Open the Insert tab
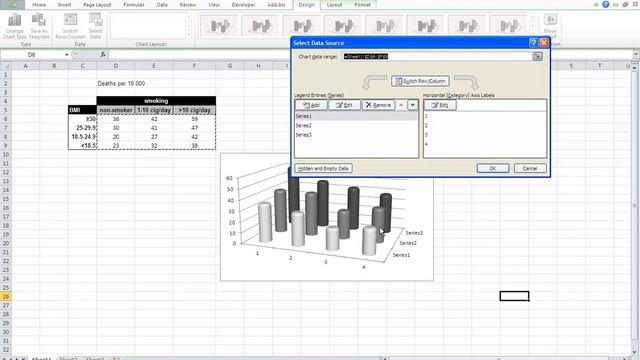The width and height of the screenshot is (640, 360). coord(64,5)
